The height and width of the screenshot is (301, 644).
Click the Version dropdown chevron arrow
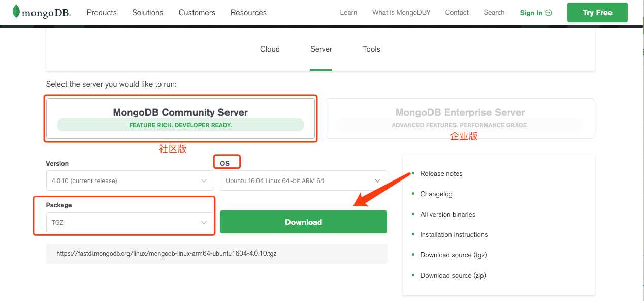(204, 181)
